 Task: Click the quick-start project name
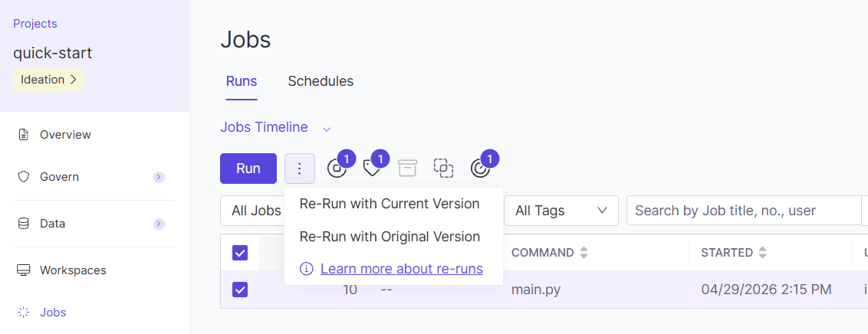pyautogui.click(x=53, y=53)
